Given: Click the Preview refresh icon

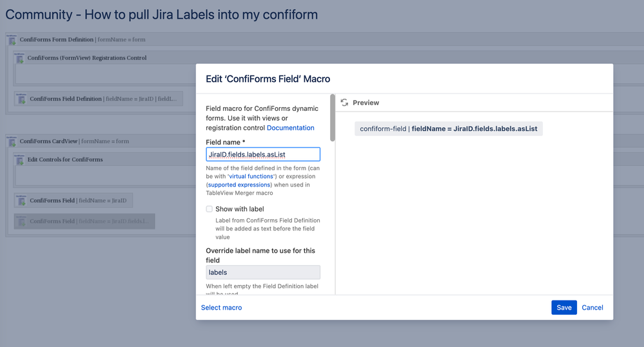Looking at the screenshot, I should click(x=344, y=103).
